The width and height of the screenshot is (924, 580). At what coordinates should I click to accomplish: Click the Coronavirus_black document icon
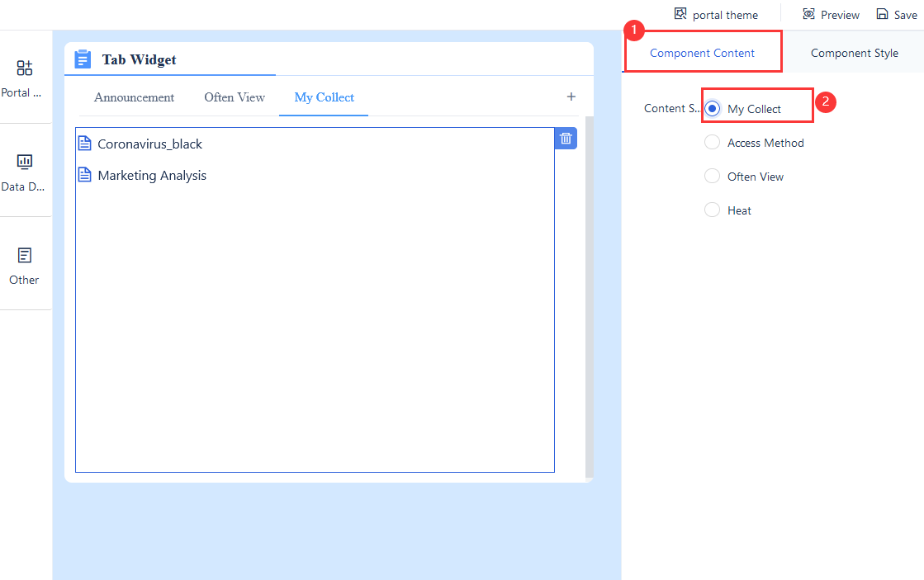84,143
